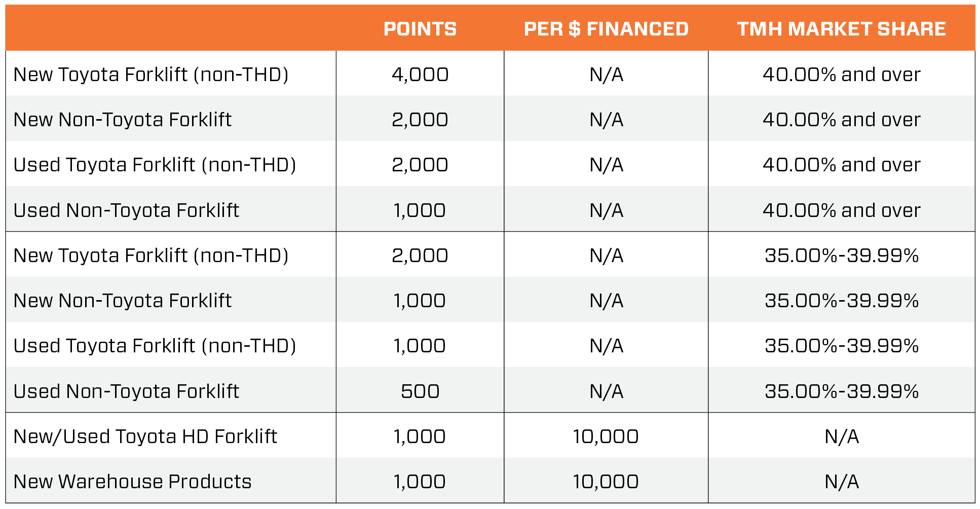
Task: Click 10,000 financed value for Toyota HD Forklift
Action: click(x=606, y=437)
